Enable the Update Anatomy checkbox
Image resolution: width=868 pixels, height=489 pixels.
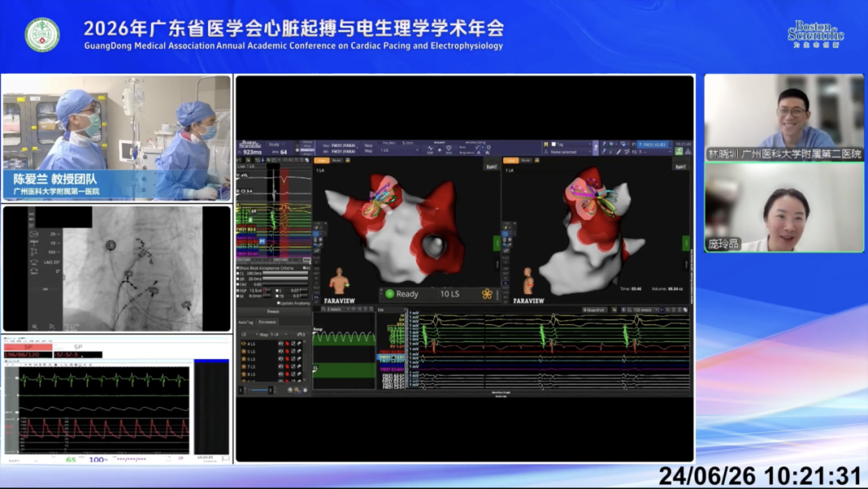pyautogui.click(x=279, y=303)
